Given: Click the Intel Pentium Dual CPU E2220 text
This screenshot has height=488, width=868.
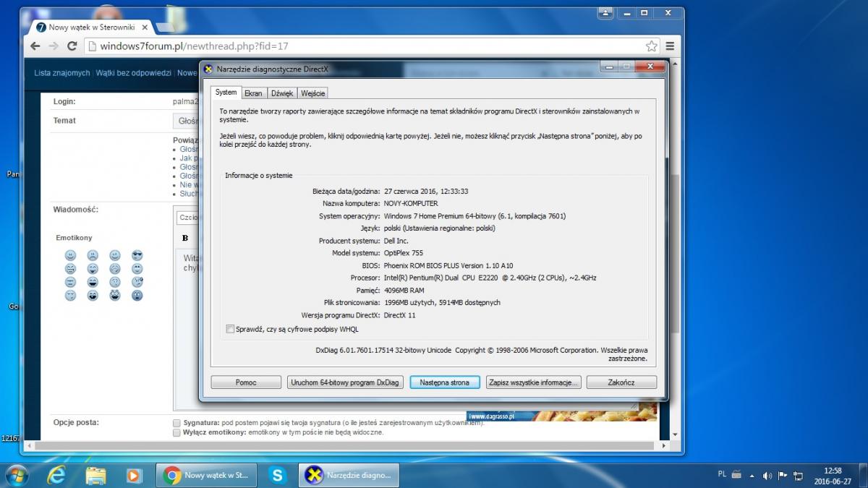Looking at the screenshot, I should point(490,278).
